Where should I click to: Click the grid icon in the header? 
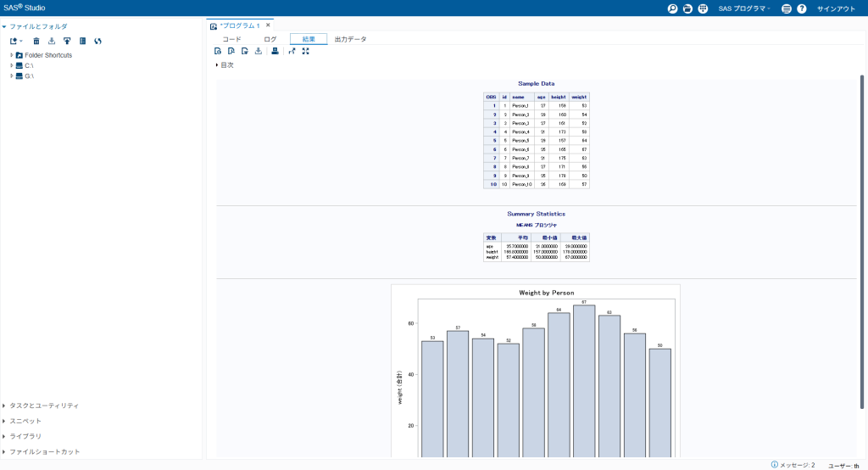pyautogui.click(x=703, y=8)
